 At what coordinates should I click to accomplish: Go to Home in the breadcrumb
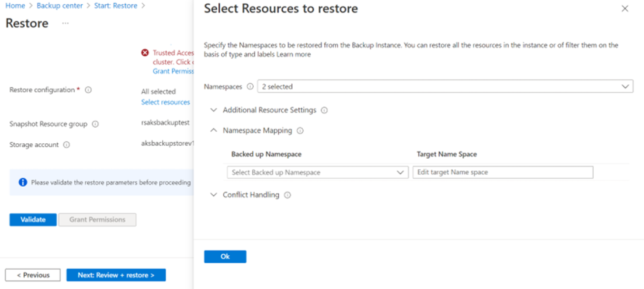coord(15,6)
